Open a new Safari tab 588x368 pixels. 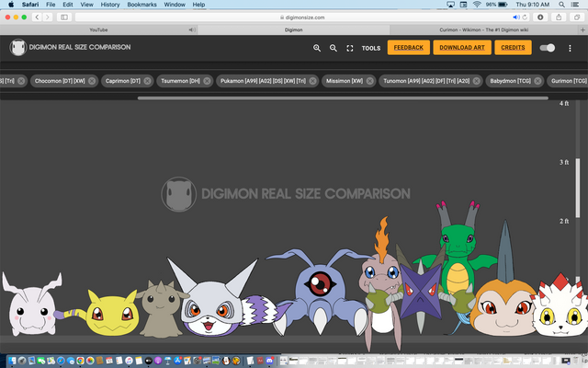pos(582,29)
